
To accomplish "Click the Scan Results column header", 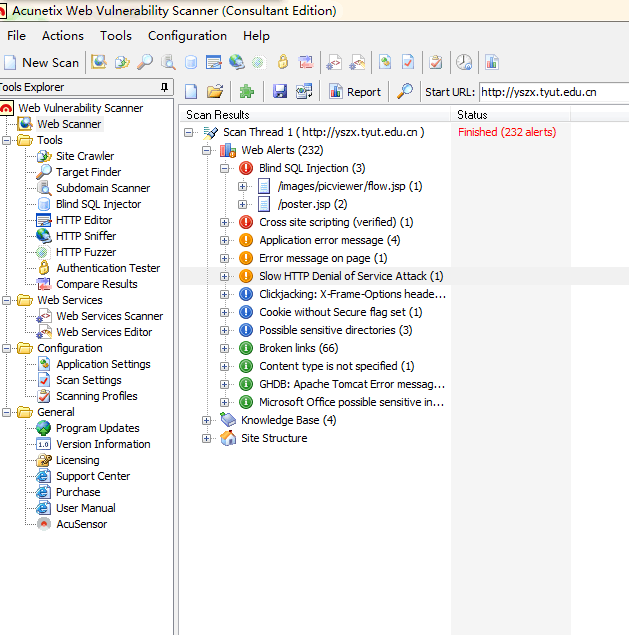I will click(x=315, y=115).
